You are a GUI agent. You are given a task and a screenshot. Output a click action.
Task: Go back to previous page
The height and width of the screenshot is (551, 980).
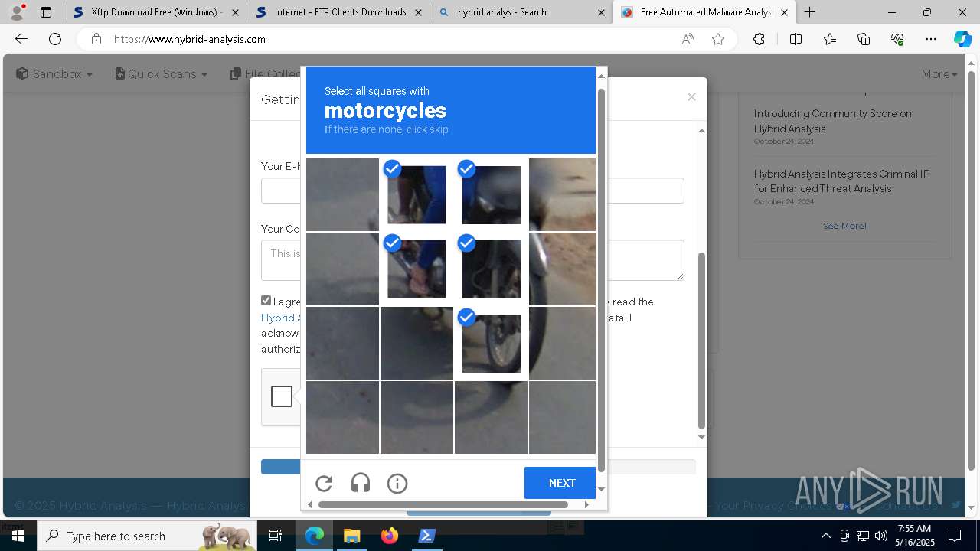click(x=21, y=39)
